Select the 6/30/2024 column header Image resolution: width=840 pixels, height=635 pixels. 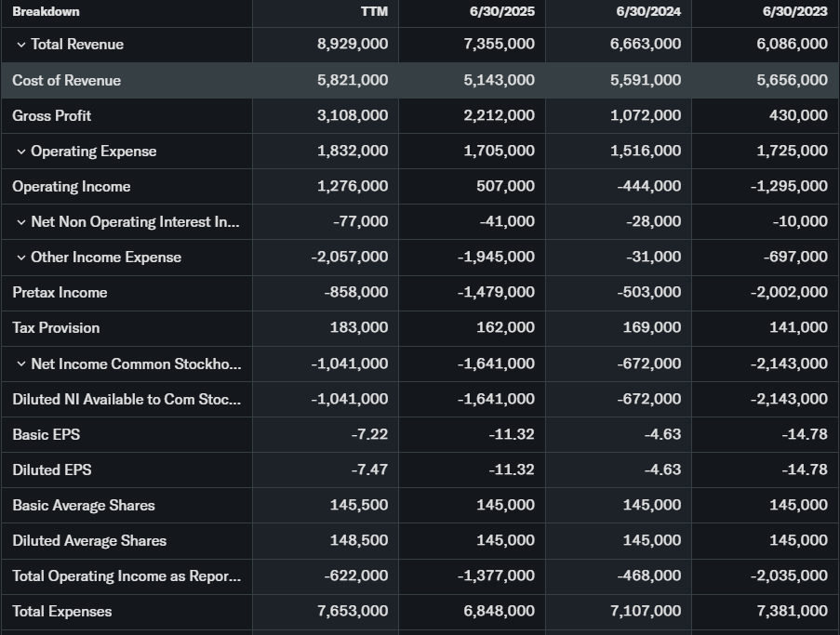(648, 11)
